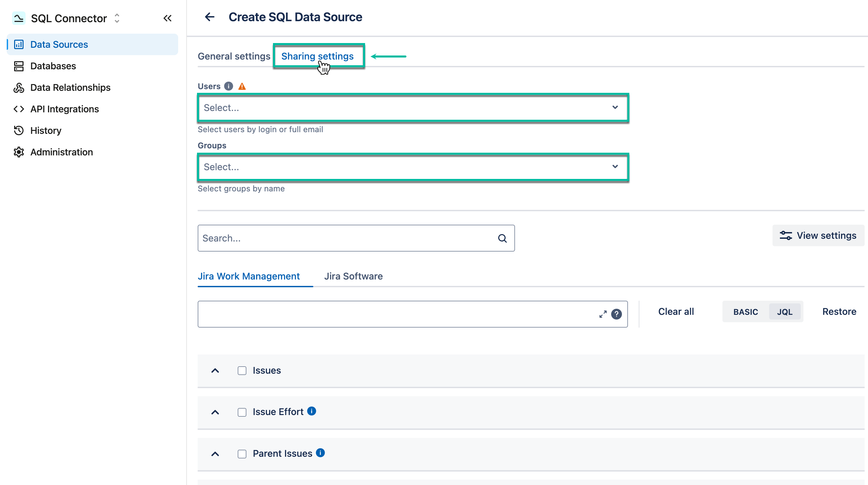Viewport: 868px width, 485px height.
Task: Open API Integrations
Action: pos(64,109)
